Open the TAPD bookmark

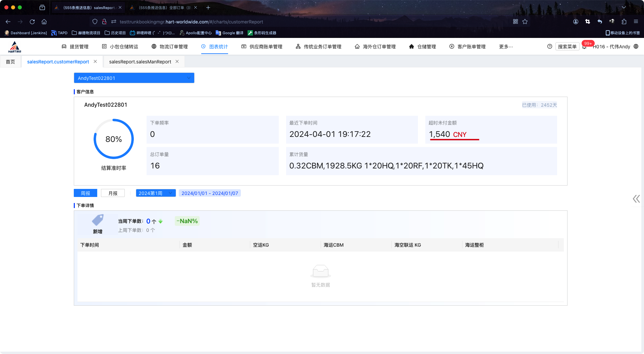pyautogui.click(x=59, y=33)
